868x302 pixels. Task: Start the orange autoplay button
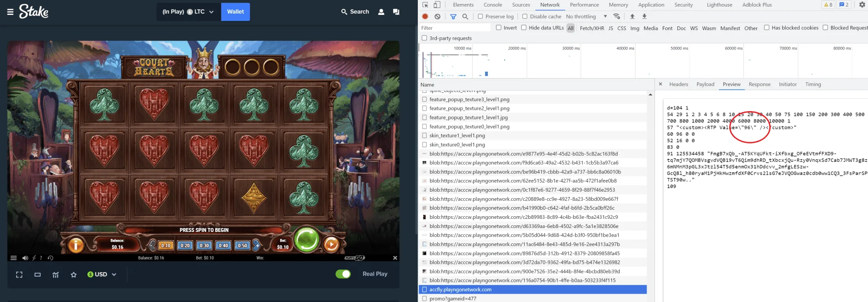click(331, 245)
